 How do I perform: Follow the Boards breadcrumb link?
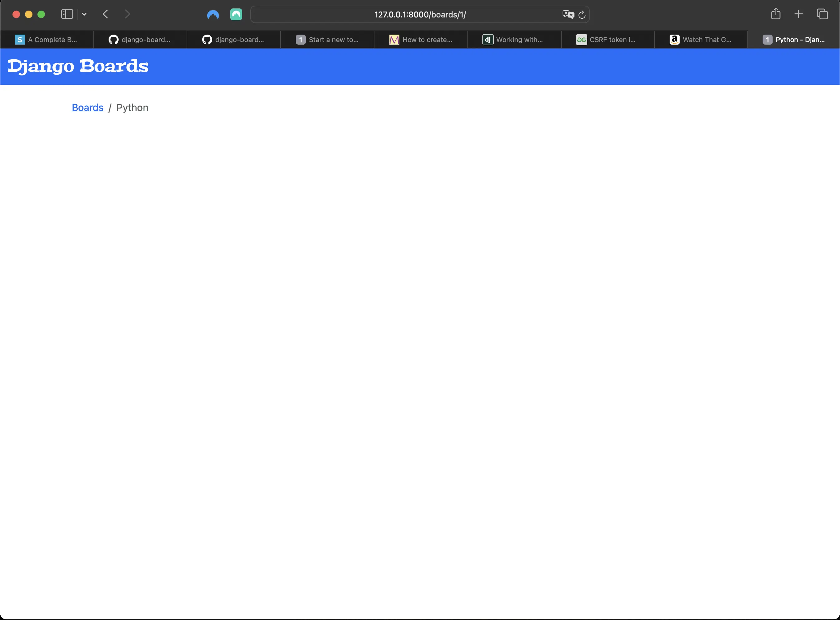pos(87,108)
